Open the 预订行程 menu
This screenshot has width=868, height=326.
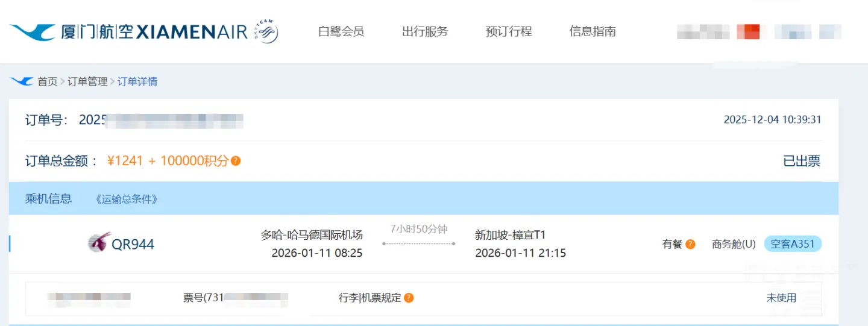tap(509, 31)
